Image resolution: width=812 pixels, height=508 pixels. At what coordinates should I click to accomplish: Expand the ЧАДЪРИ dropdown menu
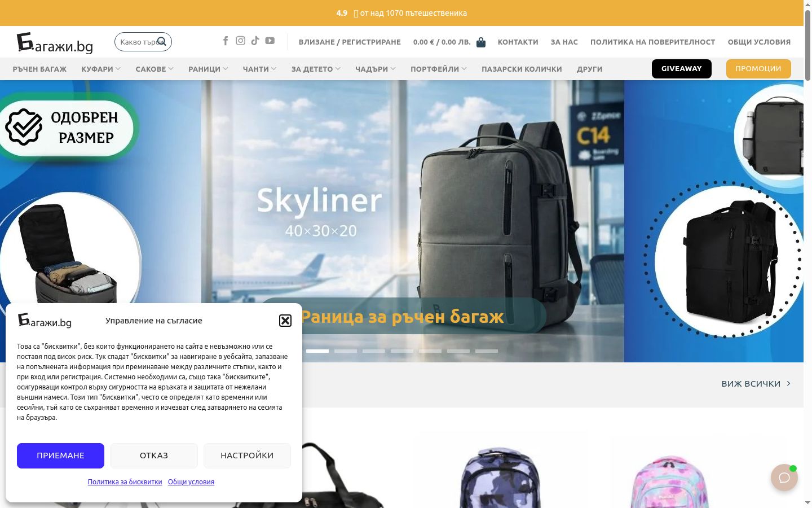[x=376, y=69]
